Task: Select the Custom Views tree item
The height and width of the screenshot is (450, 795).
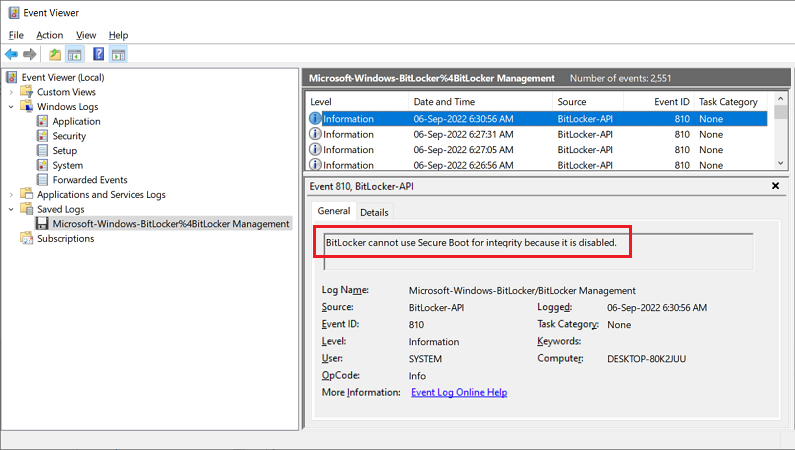Action: pyautogui.click(x=66, y=92)
